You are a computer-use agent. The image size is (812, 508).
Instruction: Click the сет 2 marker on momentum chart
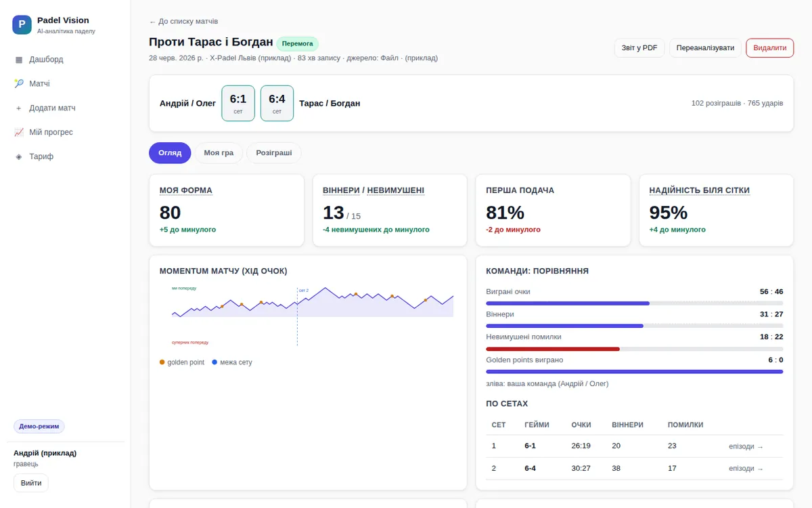pos(303,291)
